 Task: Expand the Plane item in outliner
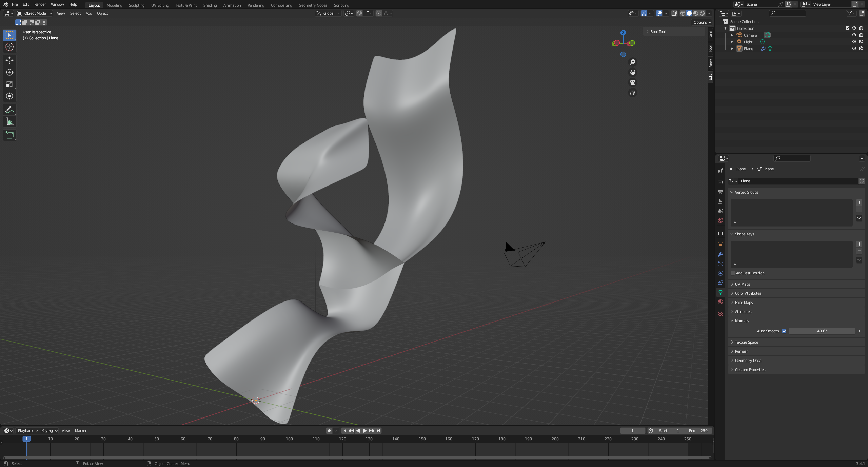click(732, 49)
